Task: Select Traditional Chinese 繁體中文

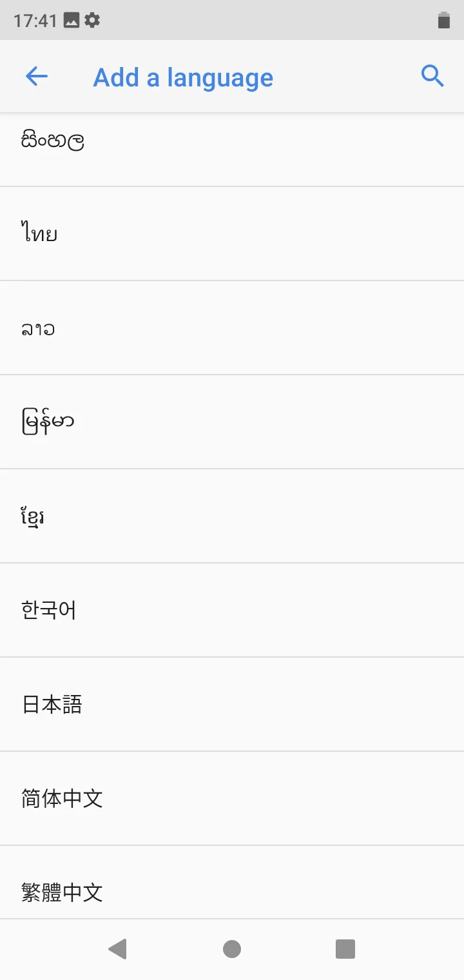Action: coord(232,882)
